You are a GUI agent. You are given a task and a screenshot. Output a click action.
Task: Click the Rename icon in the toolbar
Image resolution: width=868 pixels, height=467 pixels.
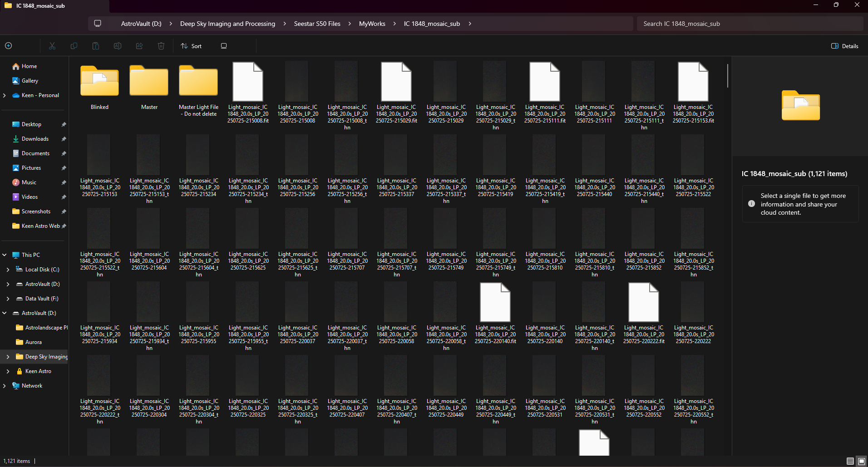117,46
